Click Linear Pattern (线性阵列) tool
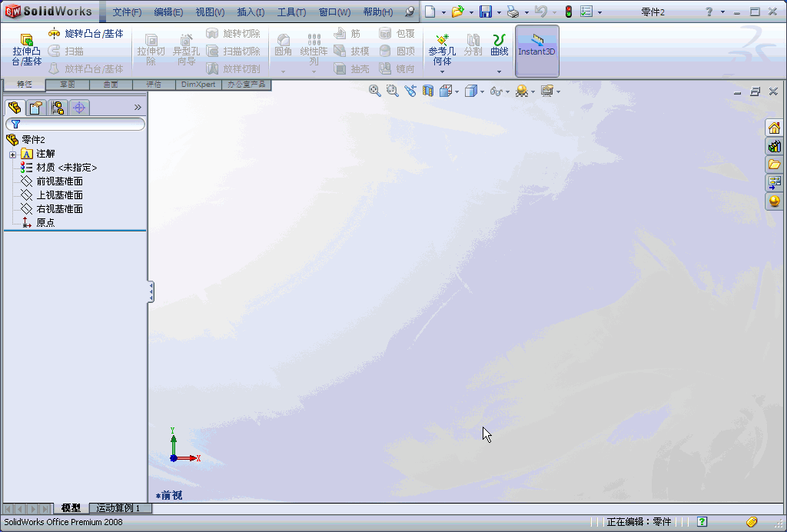Viewport: 787px width, 532px height. point(314,50)
